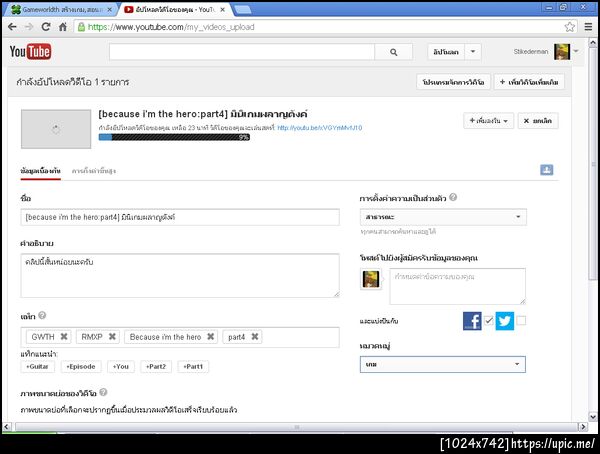The height and width of the screenshot is (454, 600).
Task: Open the category dropdown
Action: coord(443,364)
